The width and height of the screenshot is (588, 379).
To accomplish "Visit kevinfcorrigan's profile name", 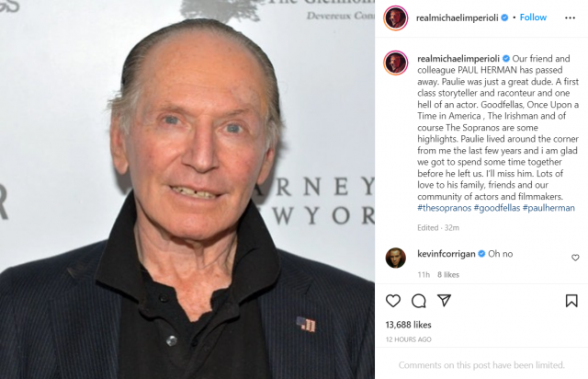I will [x=447, y=254].
